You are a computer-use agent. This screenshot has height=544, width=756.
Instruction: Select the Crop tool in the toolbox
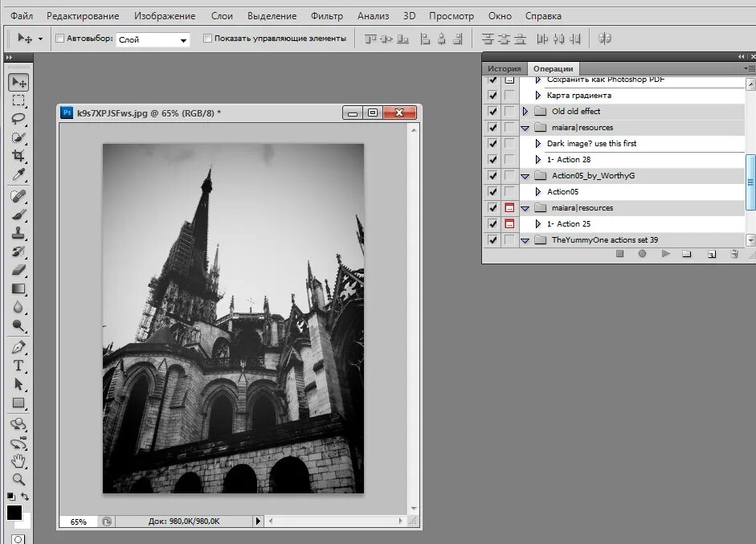(x=18, y=156)
